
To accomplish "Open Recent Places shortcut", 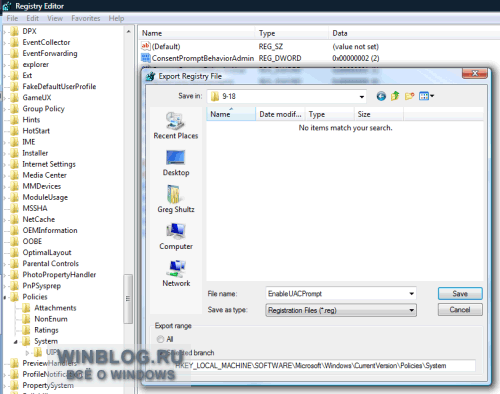I will (176, 126).
